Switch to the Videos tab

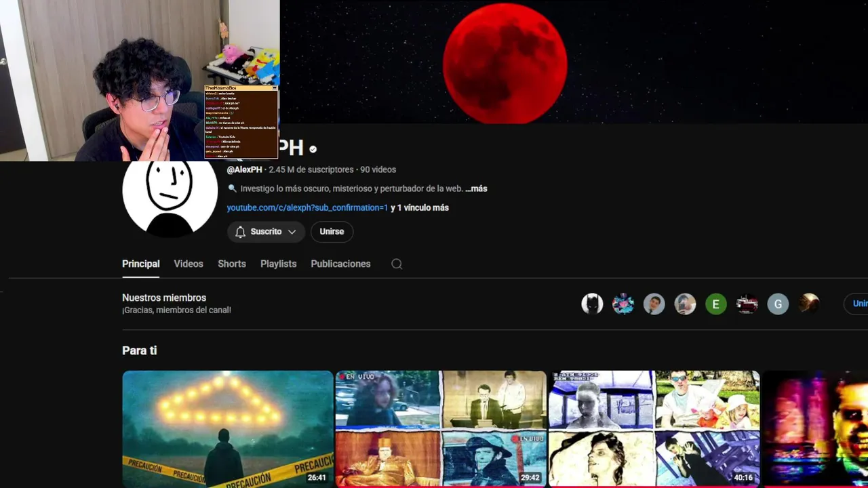point(189,264)
